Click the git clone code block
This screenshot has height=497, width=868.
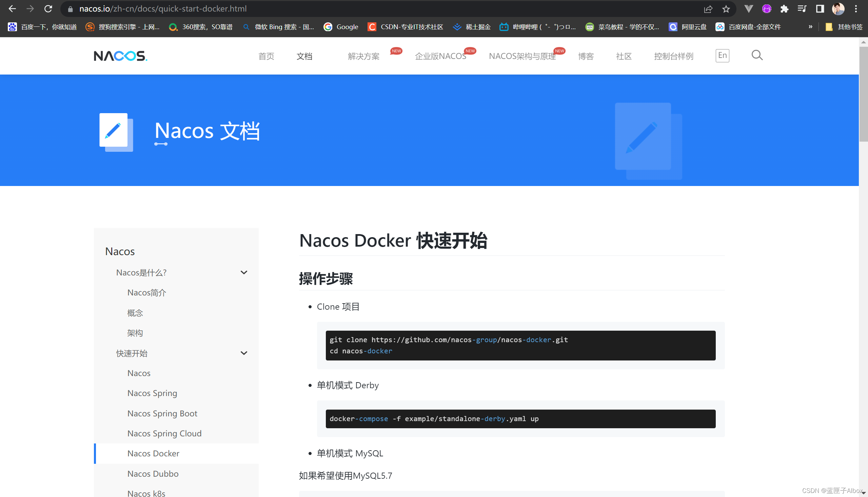[520, 345]
